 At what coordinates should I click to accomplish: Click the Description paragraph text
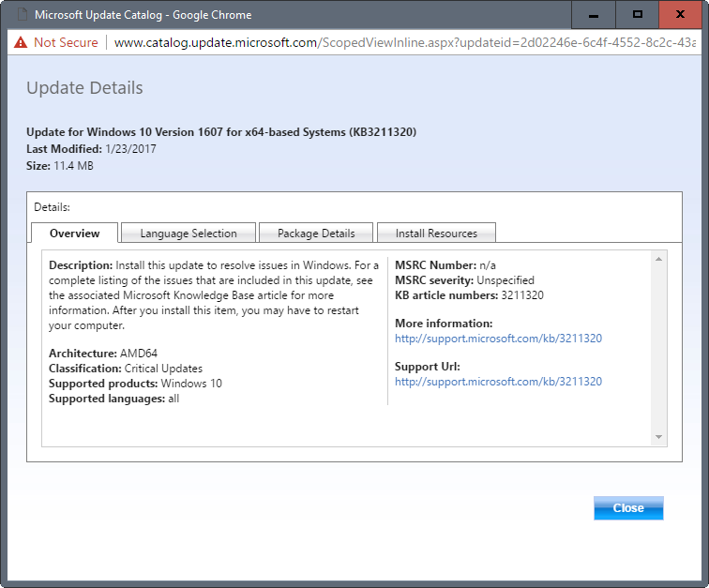pos(214,294)
